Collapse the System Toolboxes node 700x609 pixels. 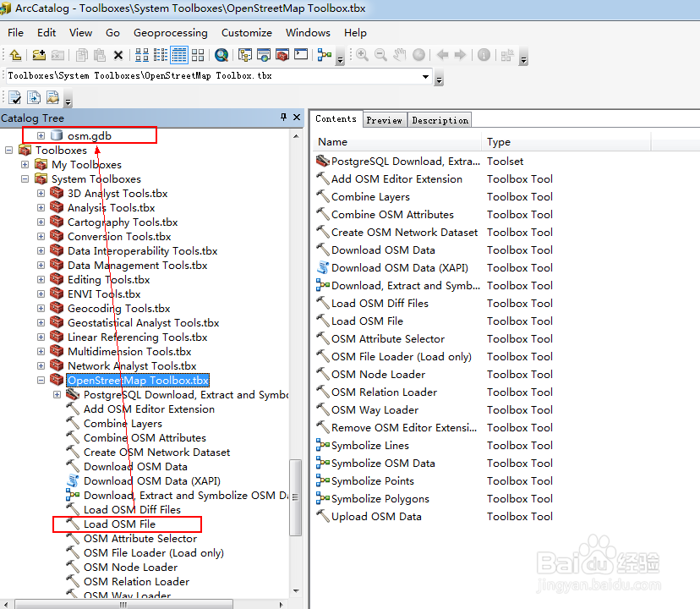[x=25, y=178]
